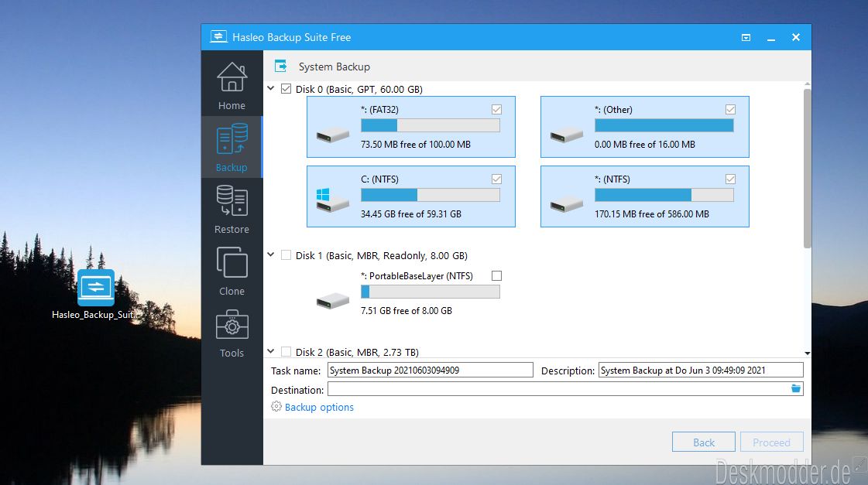The image size is (868, 485).
Task: Click the '*: (FAT32)' partition label
Action: tap(379, 110)
